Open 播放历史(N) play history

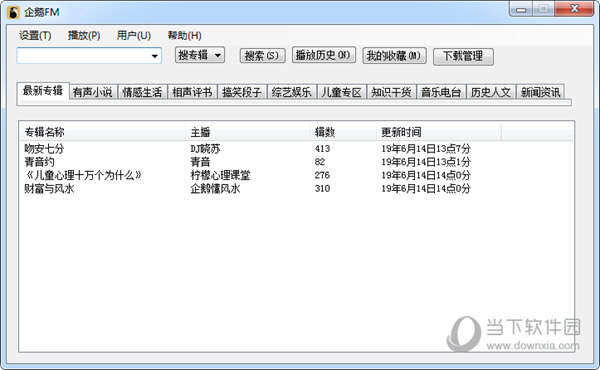point(324,55)
